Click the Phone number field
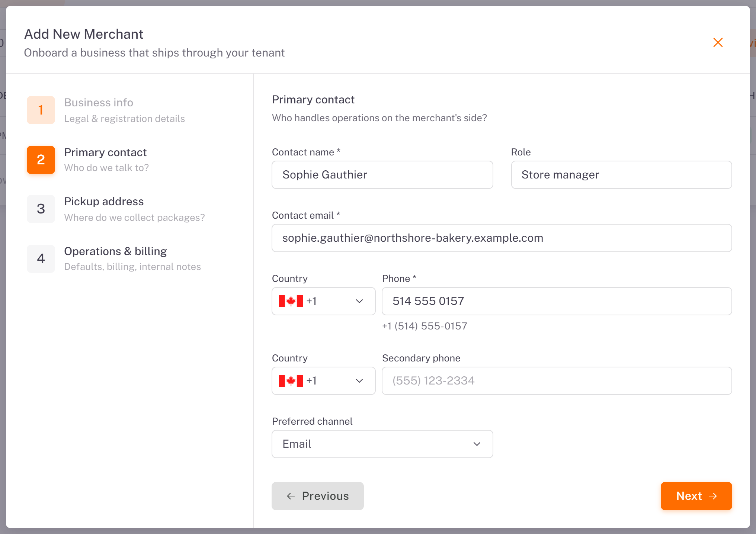 (557, 301)
